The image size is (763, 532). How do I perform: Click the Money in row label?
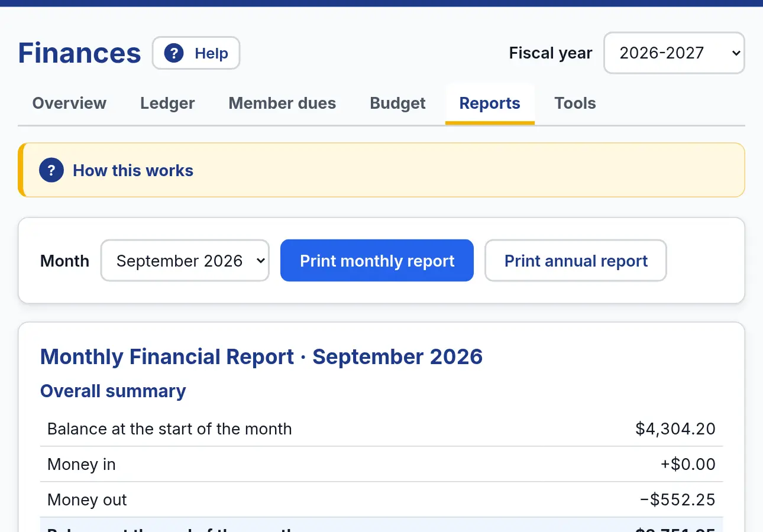click(x=82, y=464)
